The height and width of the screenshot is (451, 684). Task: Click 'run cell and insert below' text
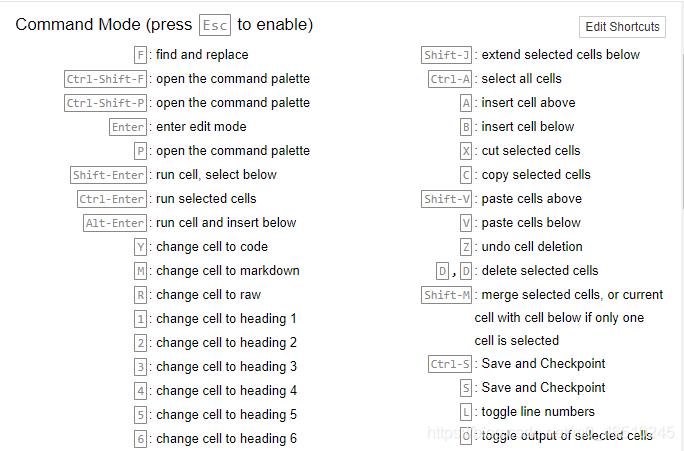(226, 223)
